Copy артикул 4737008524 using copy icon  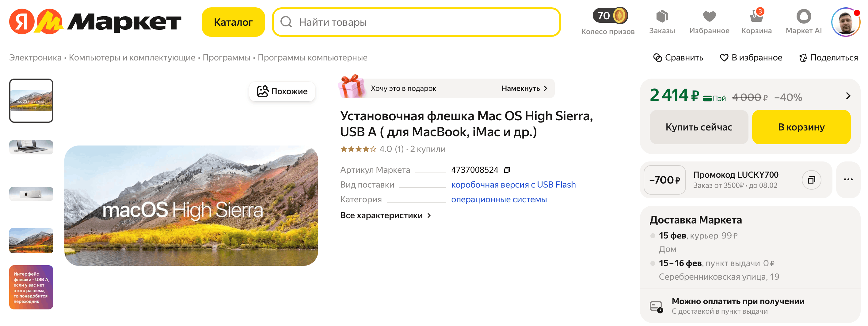507,170
